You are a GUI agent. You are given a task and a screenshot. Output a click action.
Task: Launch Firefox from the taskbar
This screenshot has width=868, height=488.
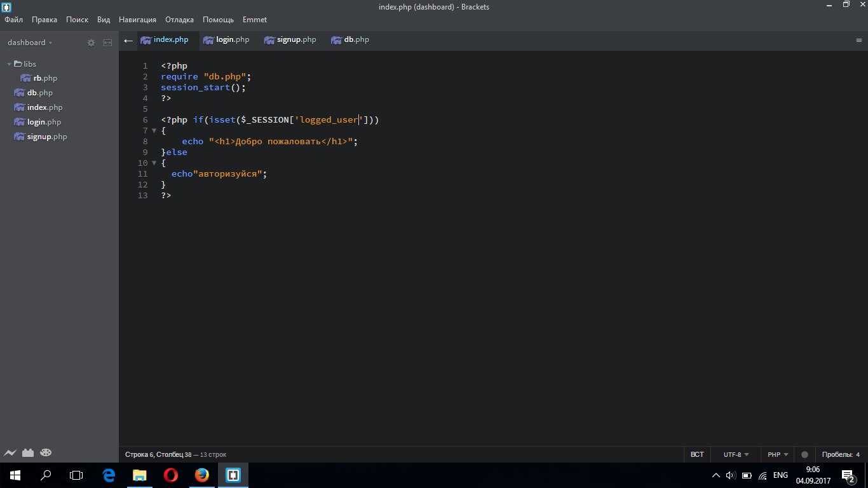pyautogui.click(x=202, y=475)
